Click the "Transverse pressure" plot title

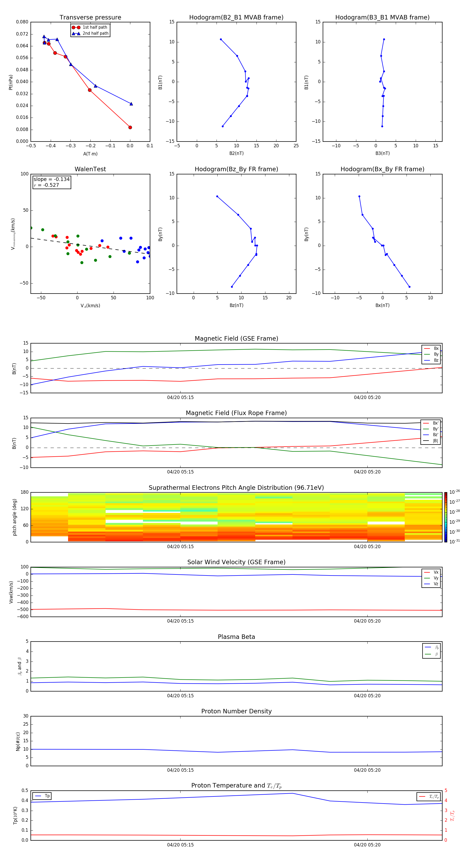(x=90, y=18)
